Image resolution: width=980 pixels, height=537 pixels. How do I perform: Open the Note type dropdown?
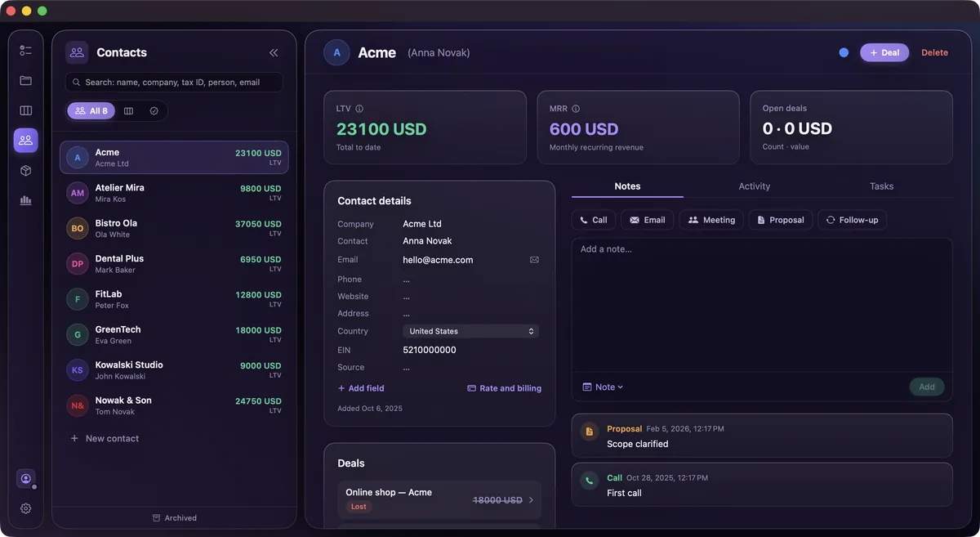point(603,387)
